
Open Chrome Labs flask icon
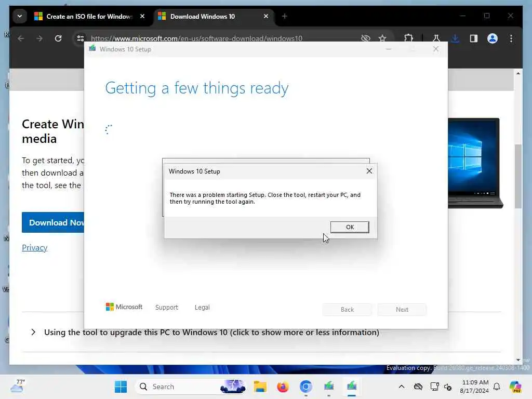coord(436,38)
